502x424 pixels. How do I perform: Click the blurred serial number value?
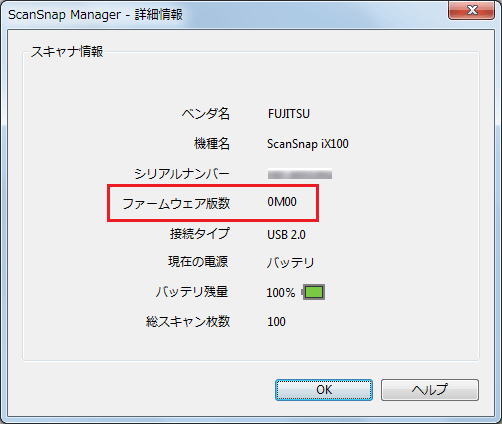click(300, 174)
